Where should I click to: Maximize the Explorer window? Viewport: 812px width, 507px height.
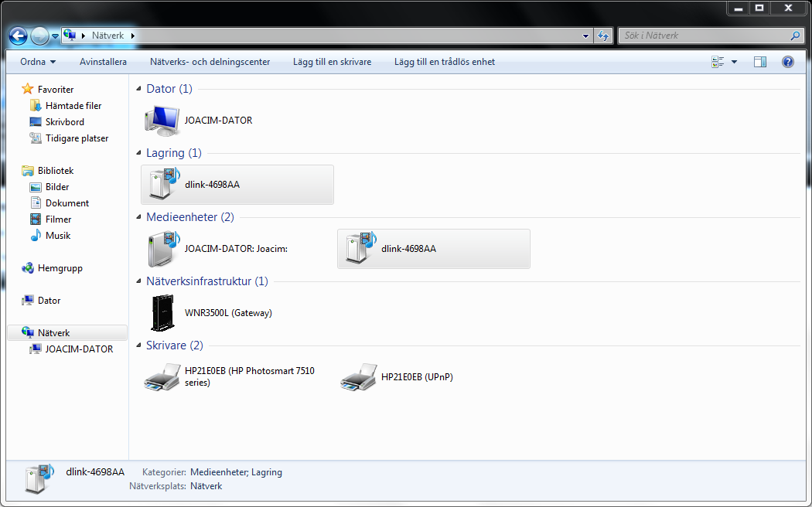pyautogui.click(x=759, y=8)
